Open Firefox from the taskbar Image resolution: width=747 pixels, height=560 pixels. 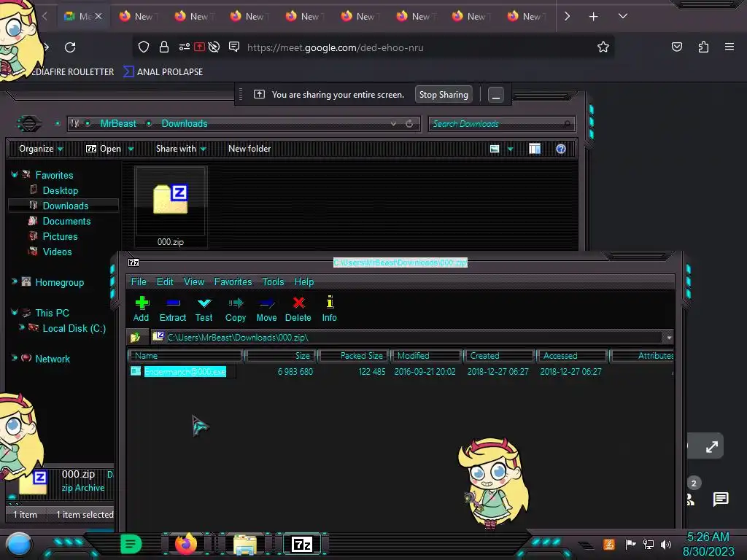point(186,544)
